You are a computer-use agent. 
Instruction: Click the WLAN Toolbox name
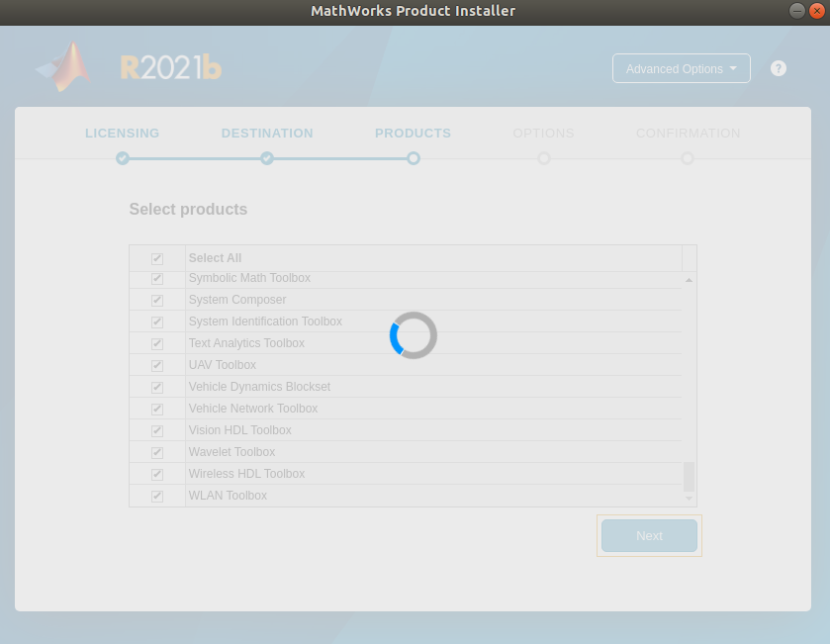coord(228,495)
